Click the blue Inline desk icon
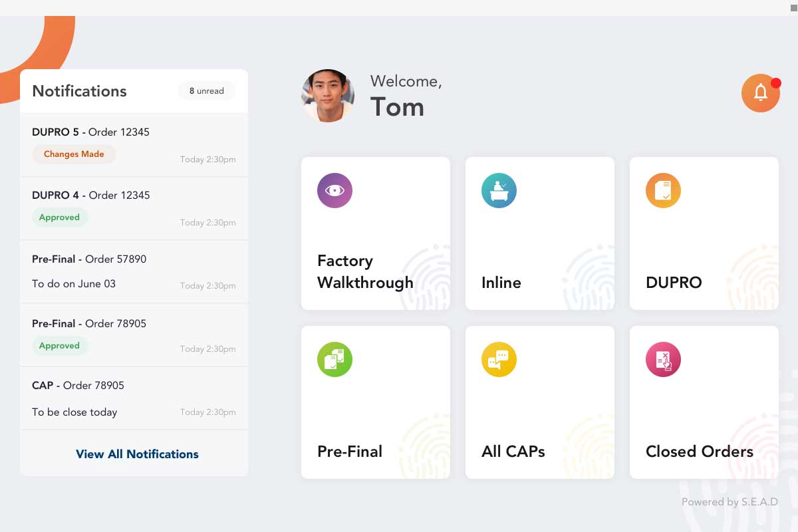 point(499,191)
